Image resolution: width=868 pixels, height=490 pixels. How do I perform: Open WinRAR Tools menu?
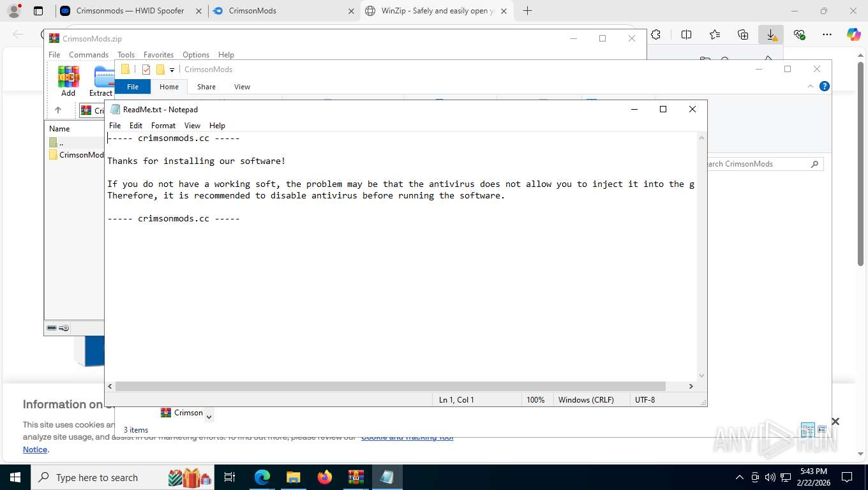click(x=126, y=55)
